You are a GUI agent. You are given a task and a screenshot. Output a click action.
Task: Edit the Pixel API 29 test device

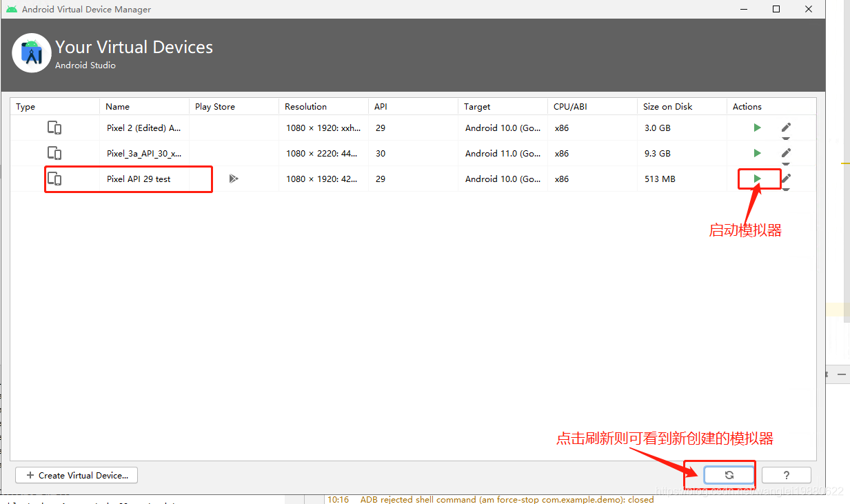tap(786, 178)
